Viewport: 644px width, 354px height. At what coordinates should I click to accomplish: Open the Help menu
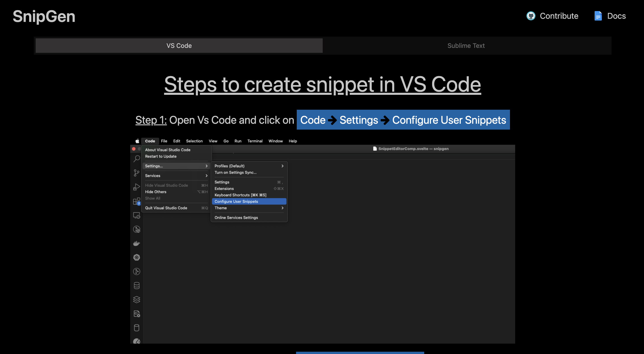pyautogui.click(x=293, y=141)
